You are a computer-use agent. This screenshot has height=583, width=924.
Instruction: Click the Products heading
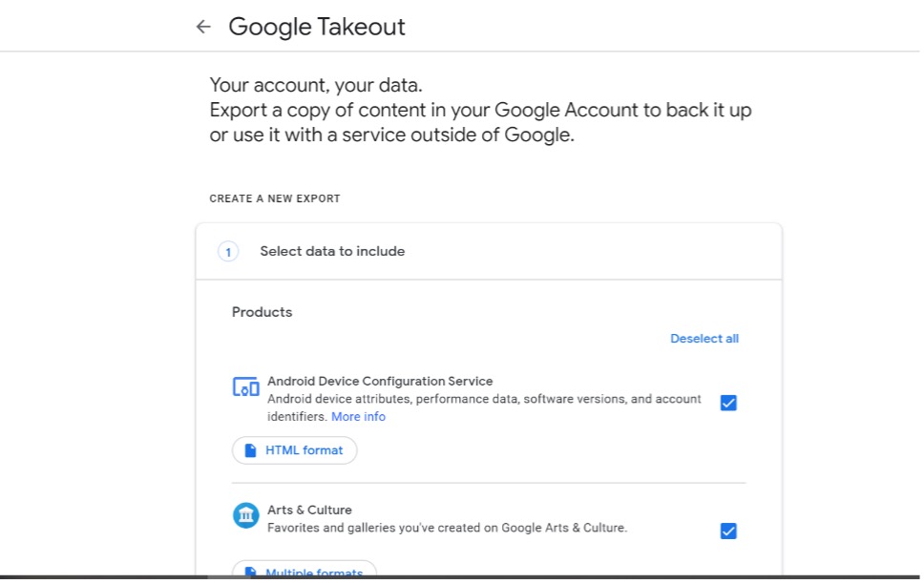[x=262, y=312]
